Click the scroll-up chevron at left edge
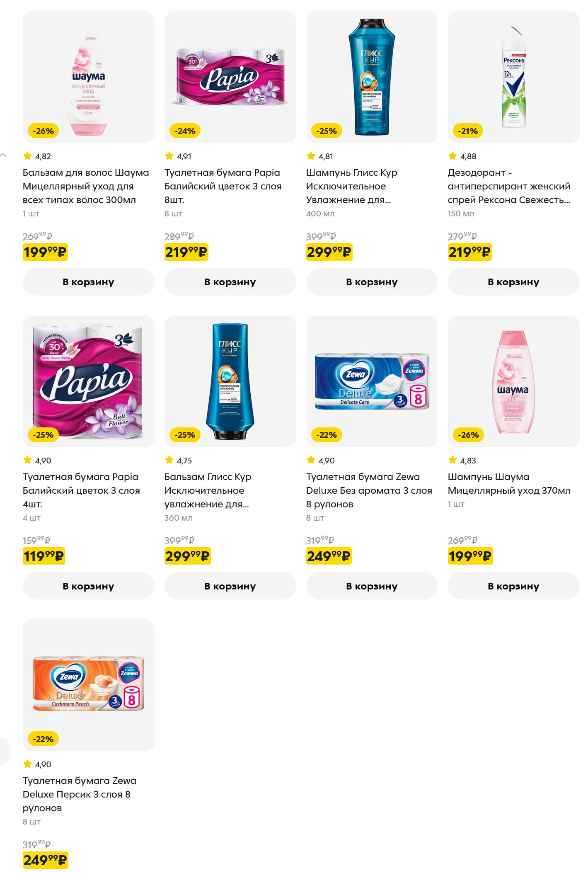 (x=3, y=155)
